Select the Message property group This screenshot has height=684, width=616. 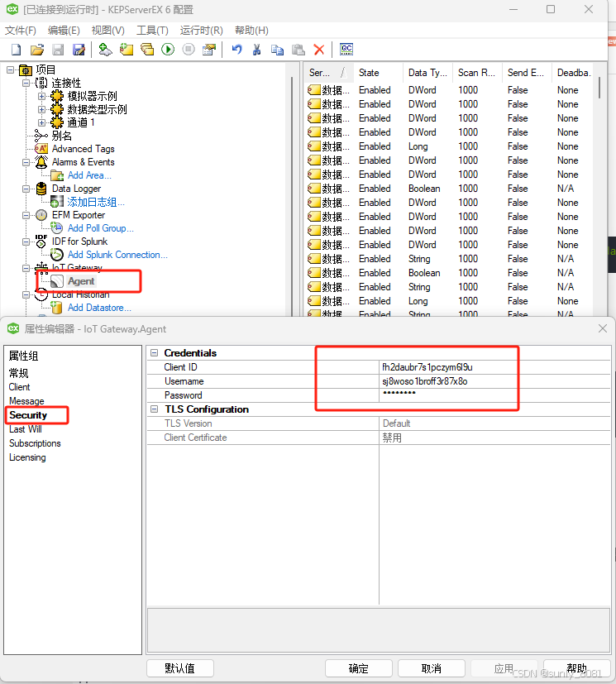point(26,401)
